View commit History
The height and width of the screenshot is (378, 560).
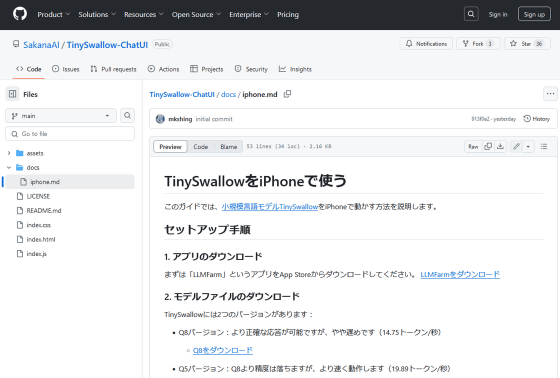(536, 119)
